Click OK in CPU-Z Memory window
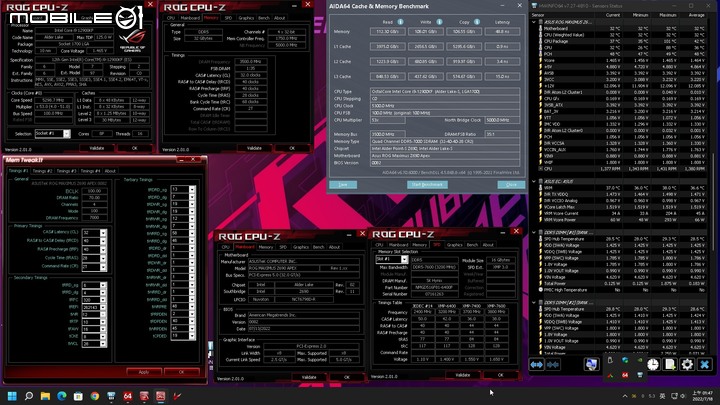Screen dimensions: 720x405 (x=292, y=148)
